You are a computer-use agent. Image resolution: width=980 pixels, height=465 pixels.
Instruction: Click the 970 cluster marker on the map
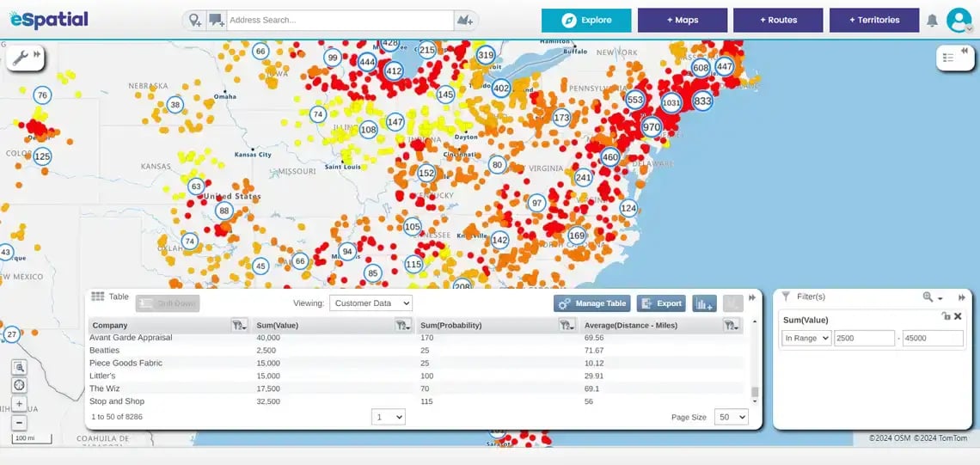pyautogui.click(x=652, y=127)
